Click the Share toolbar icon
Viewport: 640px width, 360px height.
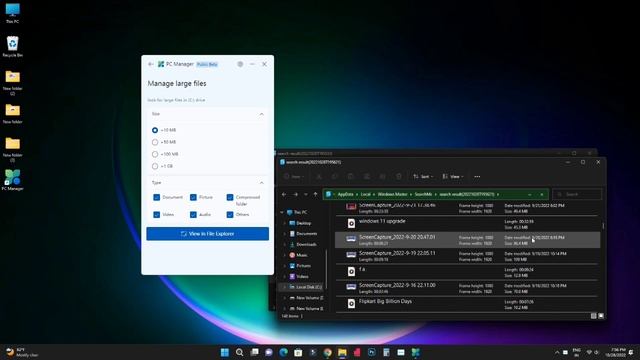(383, 176)
